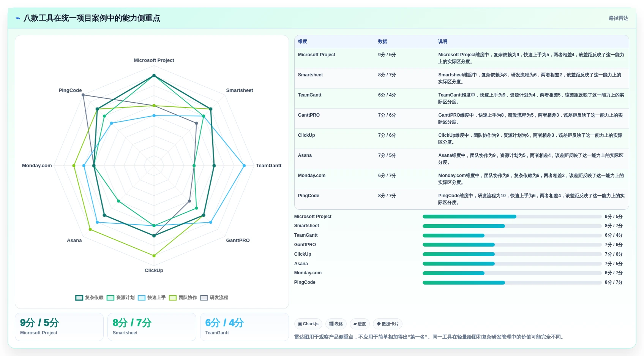Click the Asana radar axis label
The image size is (644, 356).
point(74,240)
